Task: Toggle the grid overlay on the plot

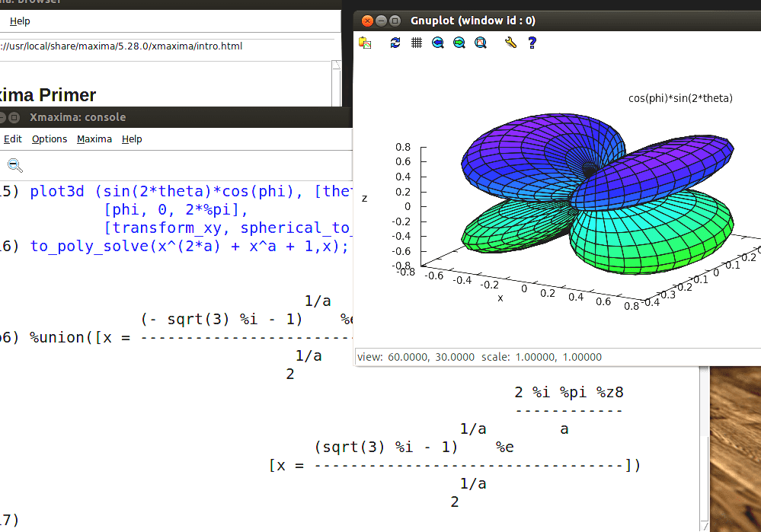Action: point(416,43)
